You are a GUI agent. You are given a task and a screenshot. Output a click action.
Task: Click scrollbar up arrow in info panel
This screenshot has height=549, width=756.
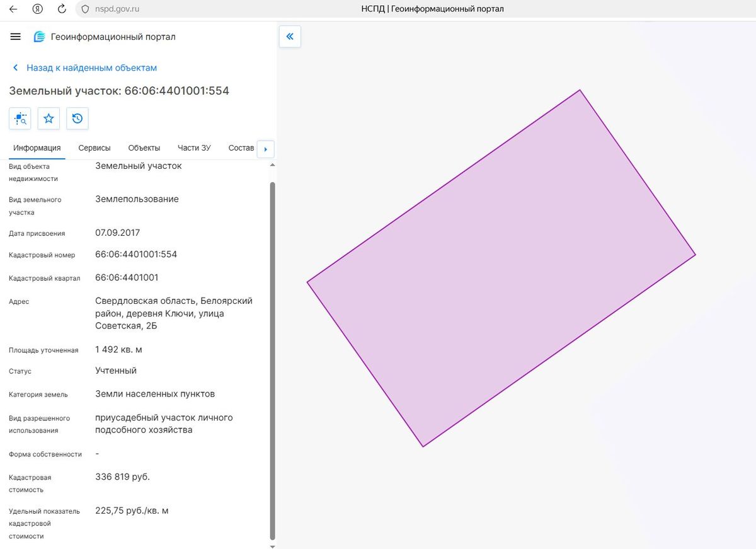(273, 165)
